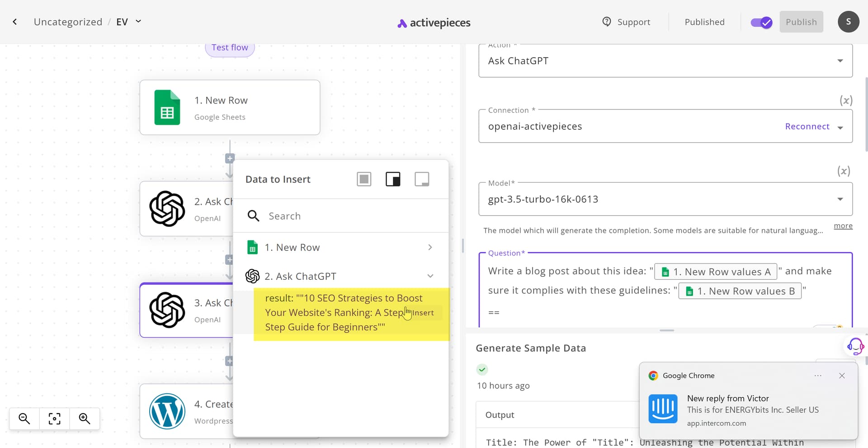This screenshot has height=448, width=868.
Task: Select step 2 Ask ChatGPT OpenAI icon
Action: (x=167, y=208)
